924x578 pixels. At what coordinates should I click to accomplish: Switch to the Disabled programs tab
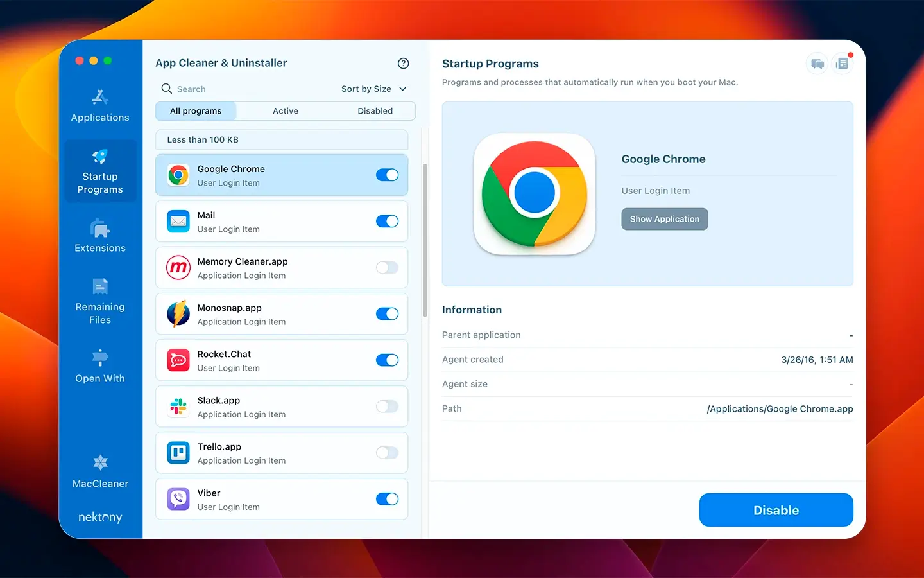tap(375, 110)
